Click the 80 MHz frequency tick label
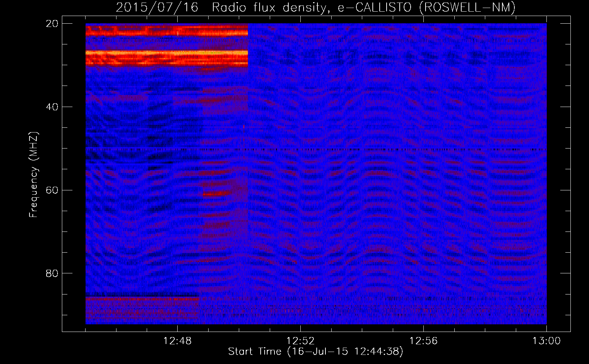The width and height of the screenshot is (589, 364). click(x=52, y=273)
